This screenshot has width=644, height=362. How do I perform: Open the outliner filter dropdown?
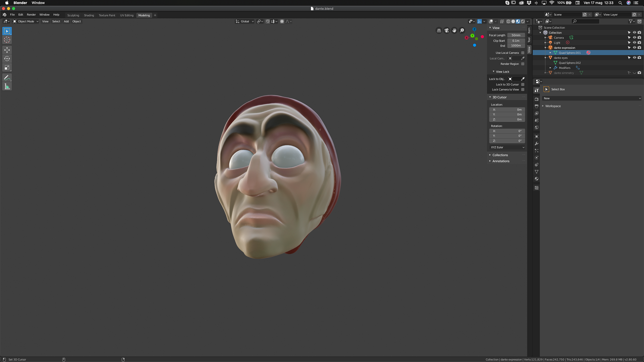pos(632,21)
